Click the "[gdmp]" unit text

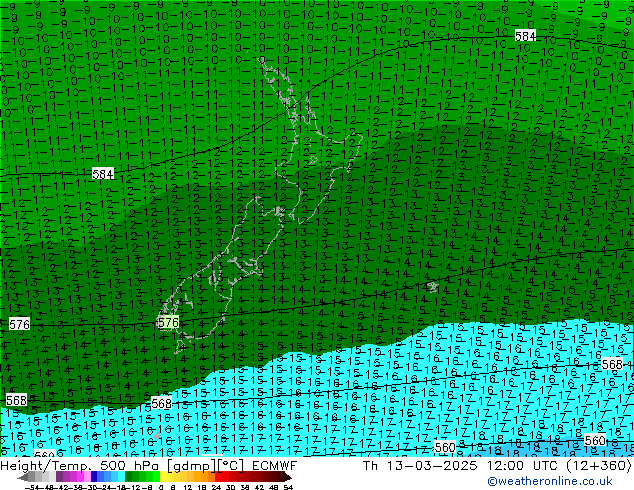pos(192,466)
